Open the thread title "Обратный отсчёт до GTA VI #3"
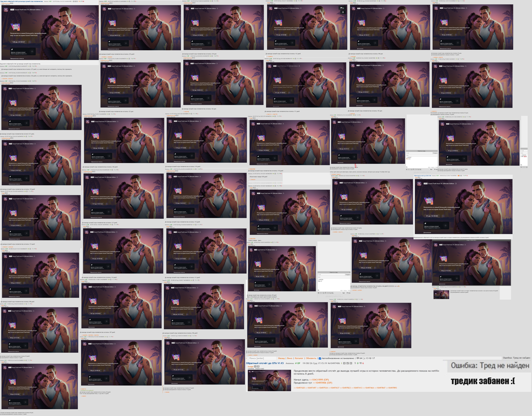The image size is (532, 416). point(265,363)
